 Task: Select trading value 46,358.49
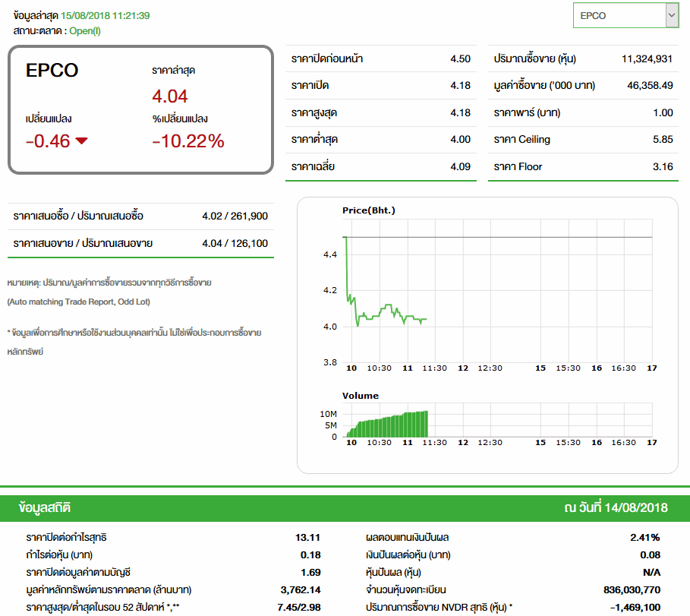pos(650,85)
